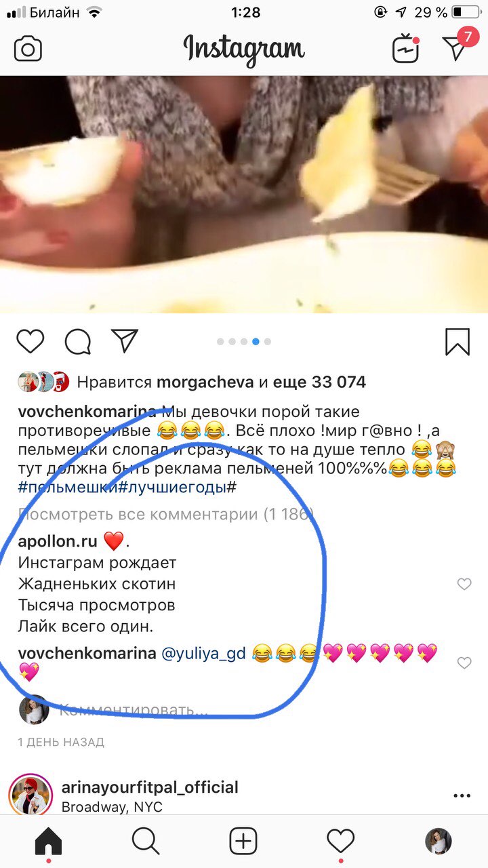The height and width of the screenshot is (868, 488).
Task: Open the three-dot menu for arinayourfitpal_official post
Action: [x=462, y=796]
